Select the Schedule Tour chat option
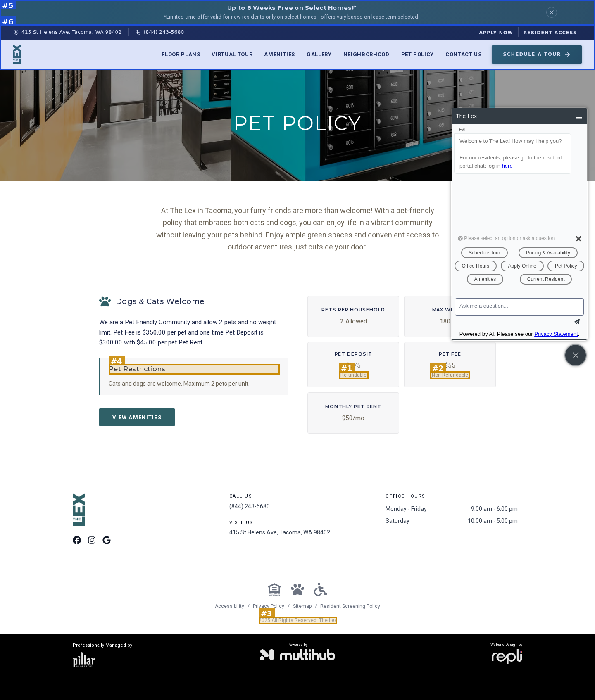 (x=484, y=253)
